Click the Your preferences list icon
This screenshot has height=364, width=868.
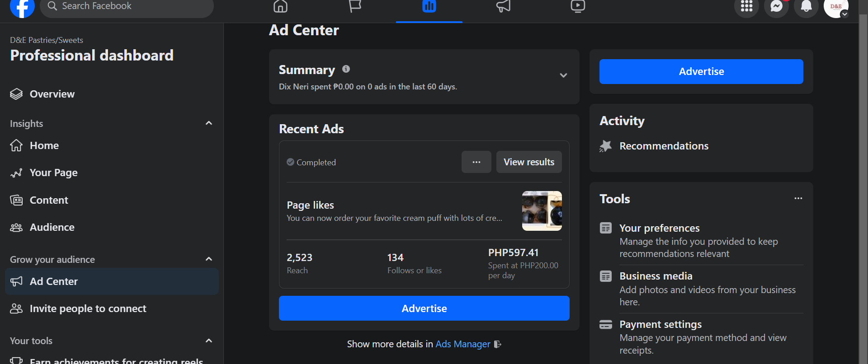coord(606,228)
